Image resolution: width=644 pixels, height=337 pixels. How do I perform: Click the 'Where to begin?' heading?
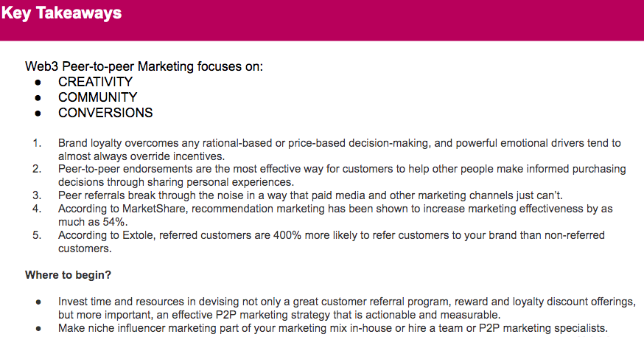[x=69, y=275]
